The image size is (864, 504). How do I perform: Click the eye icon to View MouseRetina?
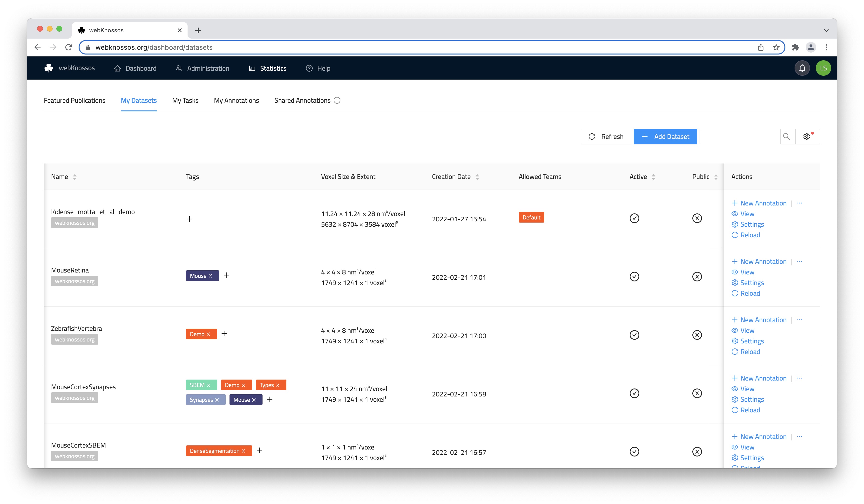(735, 272)
